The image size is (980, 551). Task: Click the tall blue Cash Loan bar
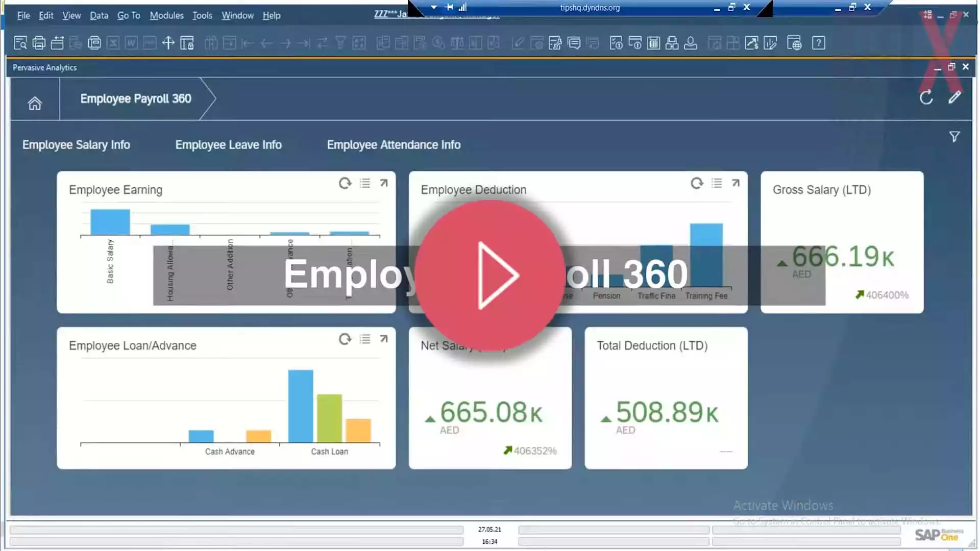point(301,406)
